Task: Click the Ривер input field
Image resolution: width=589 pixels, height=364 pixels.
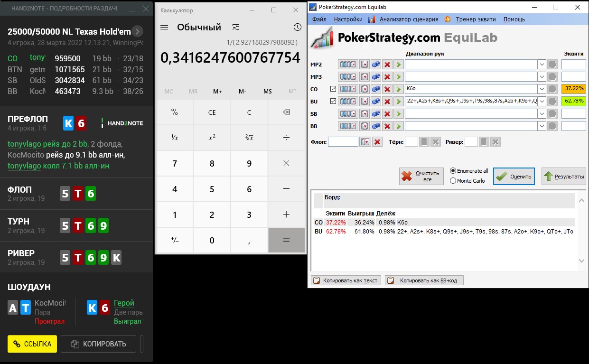Action: [471, 142]
